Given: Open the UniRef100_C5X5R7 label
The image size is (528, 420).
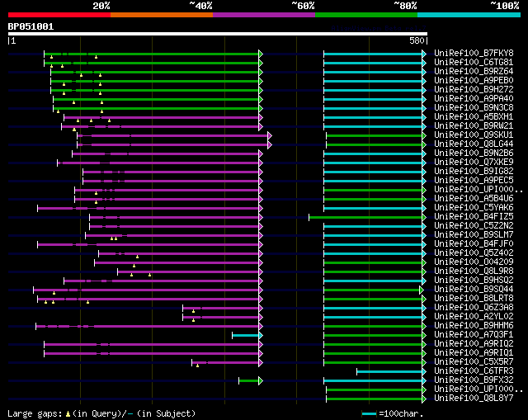Looking at the screenshot, I should pyautogui.click(x=474, y=362).
